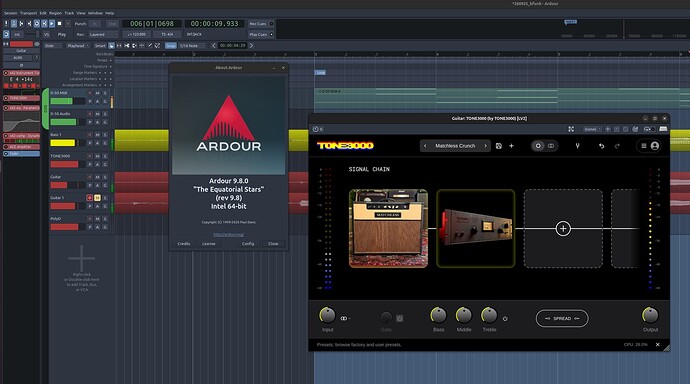Click the MIDI panic exclamation icon

(6, 24)
